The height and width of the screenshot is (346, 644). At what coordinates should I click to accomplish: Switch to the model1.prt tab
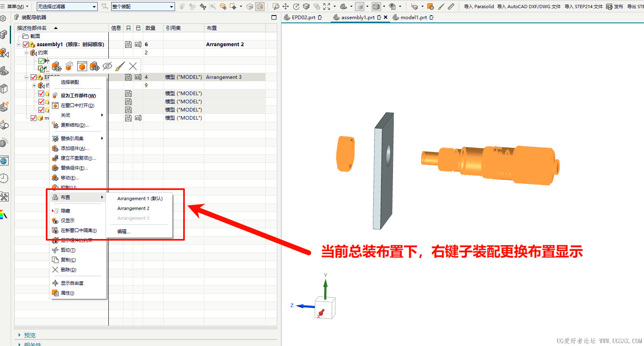pyautogui.click(x=413, y=18)
